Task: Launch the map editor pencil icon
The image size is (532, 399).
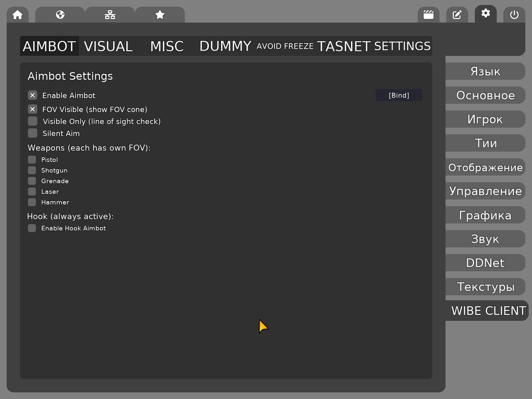Action: click(457, 15)
